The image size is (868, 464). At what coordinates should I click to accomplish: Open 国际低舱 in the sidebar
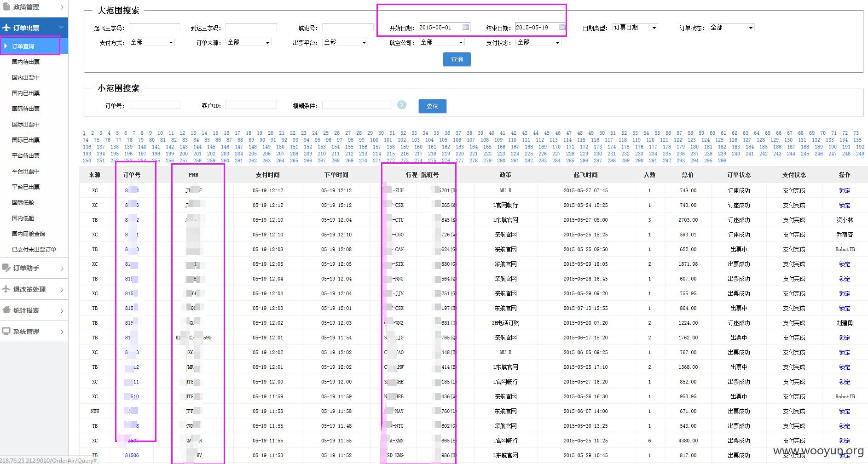pyautogui.click(x=23, y=202)
